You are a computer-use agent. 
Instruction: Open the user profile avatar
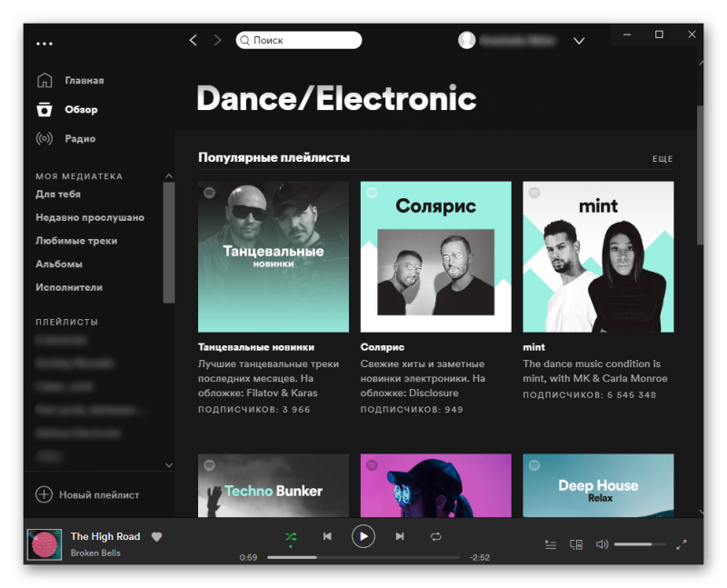pos(466,40)
